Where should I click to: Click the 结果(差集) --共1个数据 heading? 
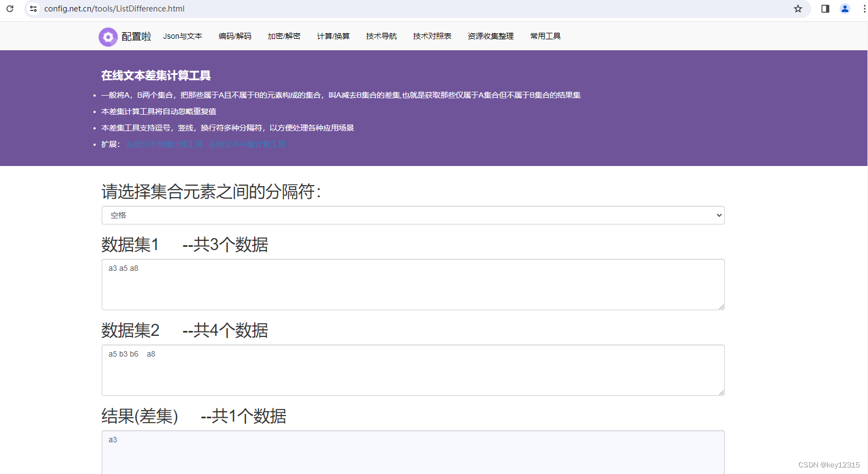194,416
